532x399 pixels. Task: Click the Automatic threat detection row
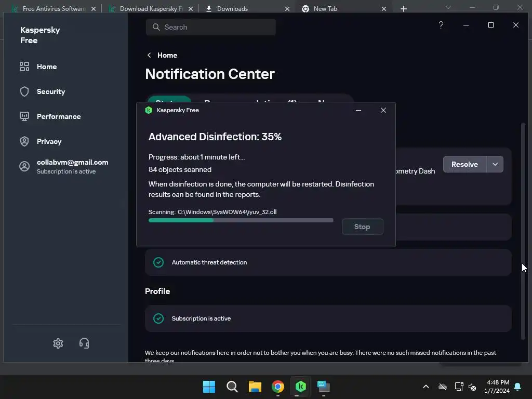(x=328, y=262)
